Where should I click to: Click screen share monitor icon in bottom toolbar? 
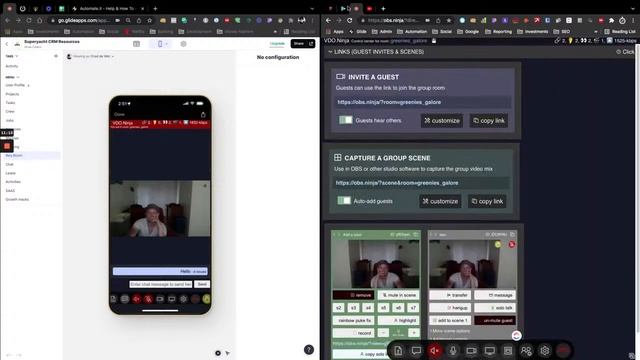tap(490, 351)
